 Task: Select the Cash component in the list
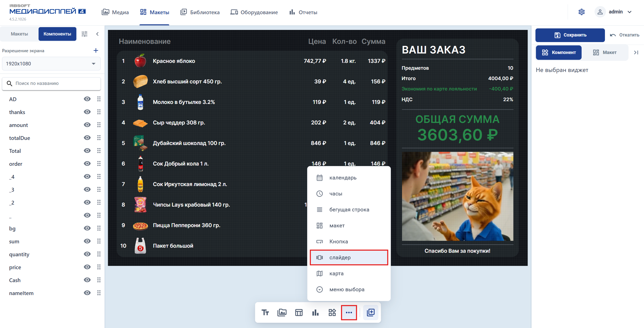(x=15, y=280)
